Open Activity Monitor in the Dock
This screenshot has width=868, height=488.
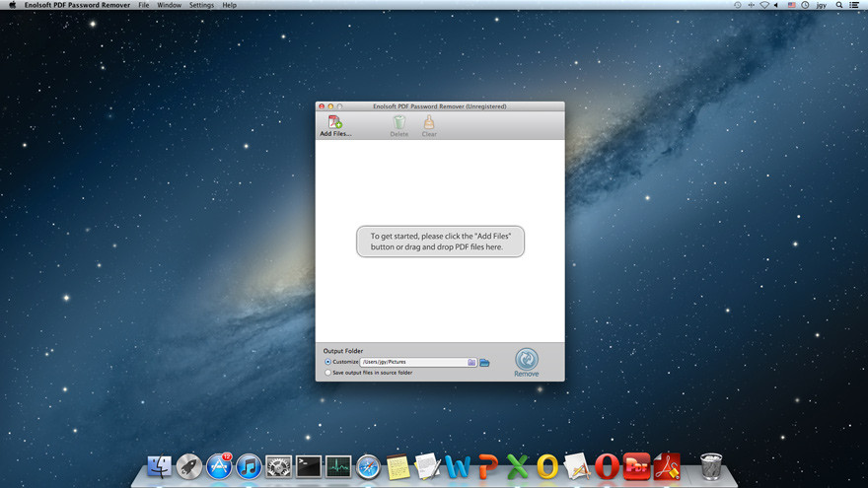pos(338,466)
